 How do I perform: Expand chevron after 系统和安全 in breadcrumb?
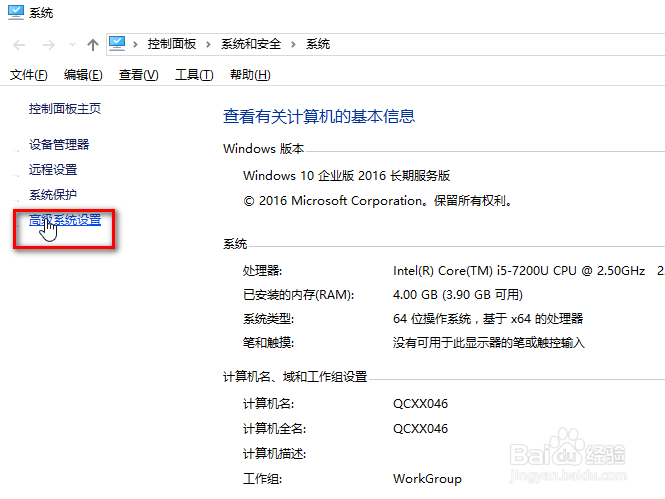293,44
